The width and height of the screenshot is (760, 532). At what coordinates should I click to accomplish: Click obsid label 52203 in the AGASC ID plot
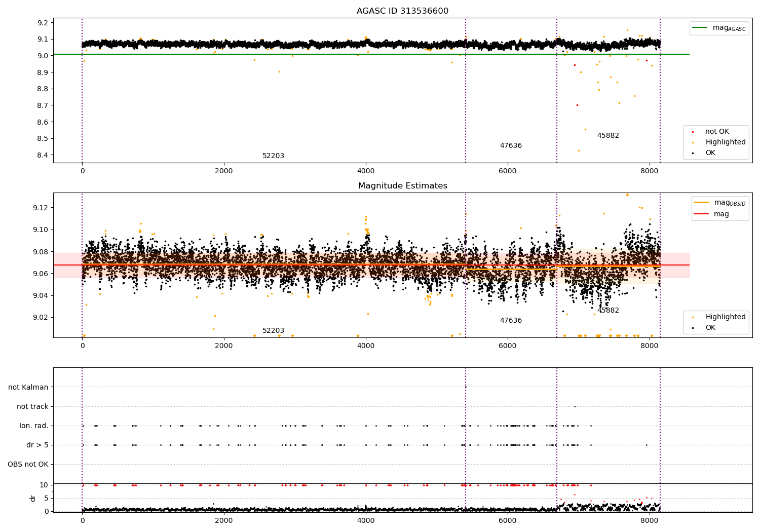pyautogui.click(x=273, y=156)
